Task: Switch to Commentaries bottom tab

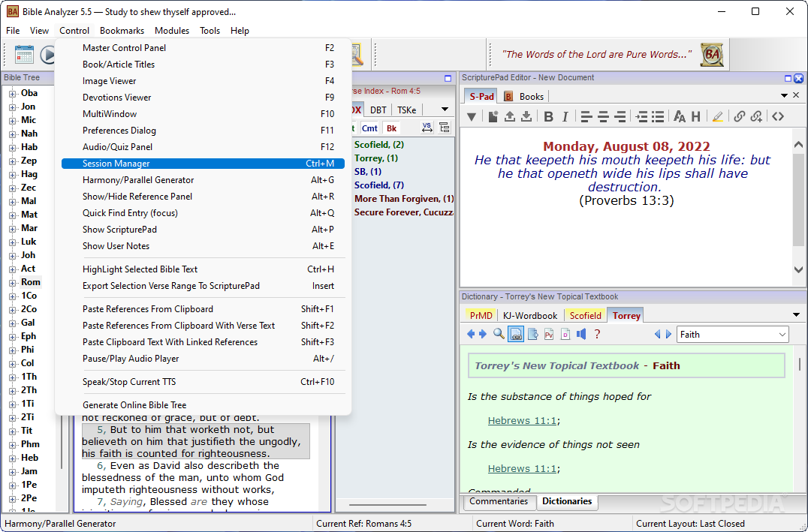Action: coord(499,502)
